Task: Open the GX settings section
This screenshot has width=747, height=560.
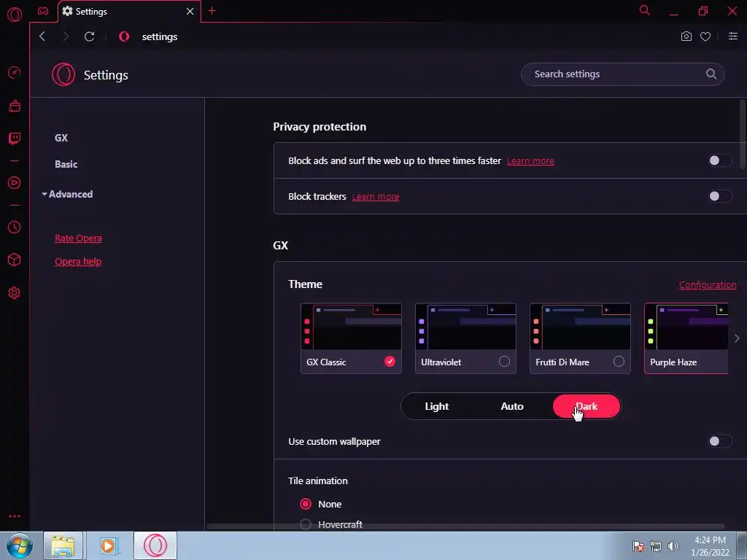Action: coord(61,138)
